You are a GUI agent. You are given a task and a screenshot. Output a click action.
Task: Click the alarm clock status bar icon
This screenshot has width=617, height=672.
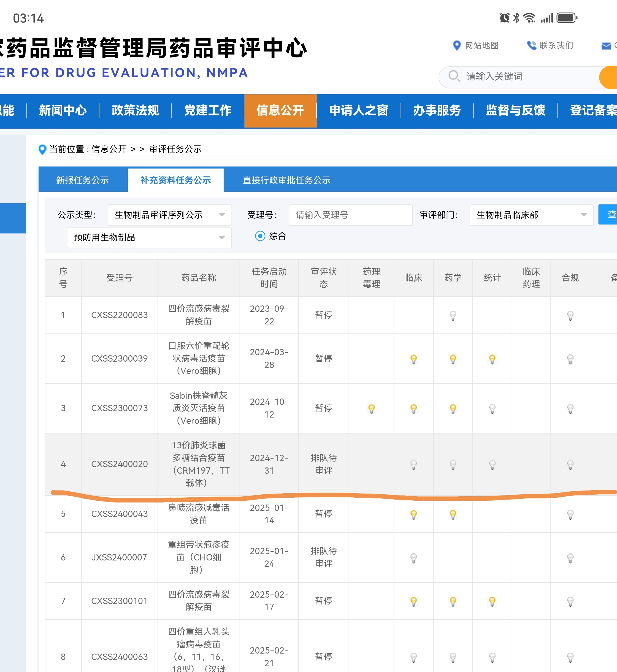point(504,18)
